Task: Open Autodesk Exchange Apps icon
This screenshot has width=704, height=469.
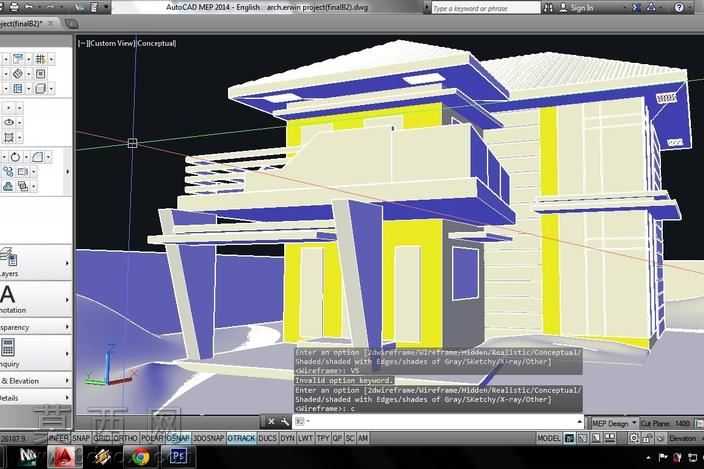Action: pyautogui.click(x=637, y=8)
